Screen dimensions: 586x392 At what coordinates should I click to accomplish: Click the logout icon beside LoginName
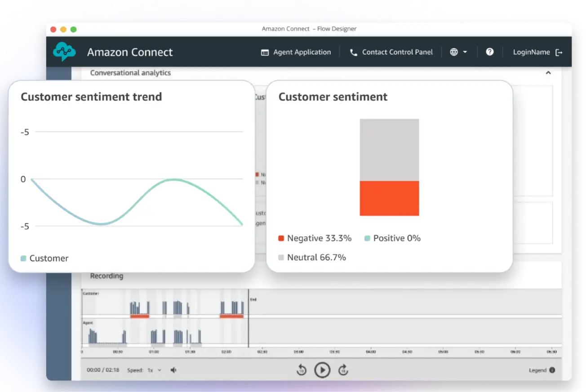tap(559, 52)
